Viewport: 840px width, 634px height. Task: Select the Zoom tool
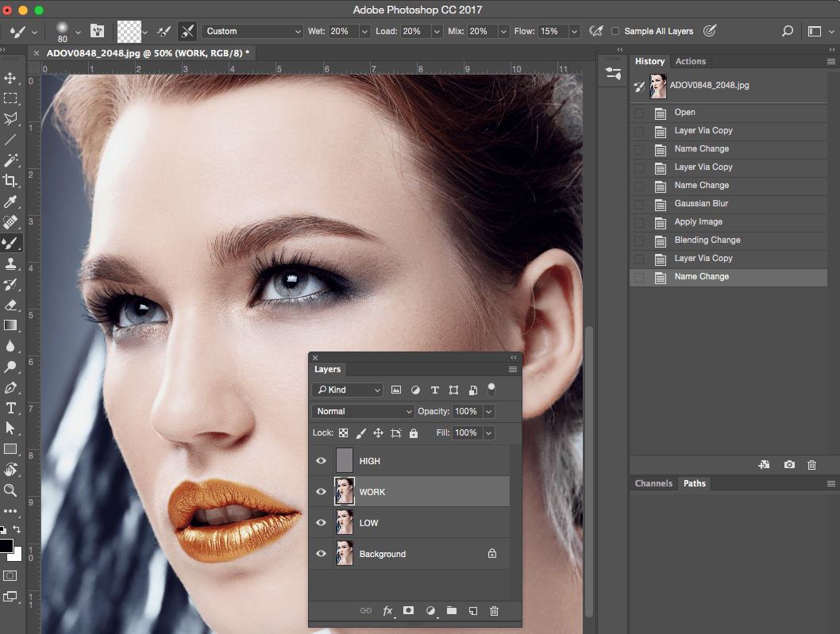pos(10,490)
